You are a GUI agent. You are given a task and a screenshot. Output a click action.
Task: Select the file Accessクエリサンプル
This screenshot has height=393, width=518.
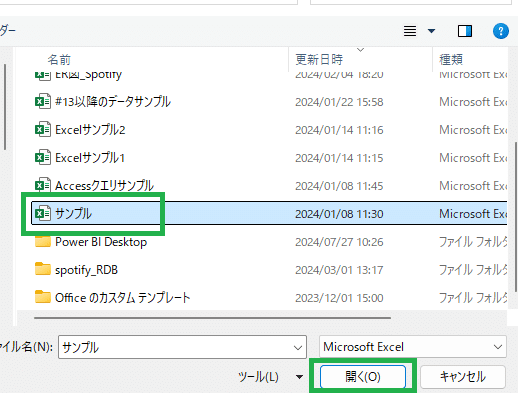click(104, 185)
